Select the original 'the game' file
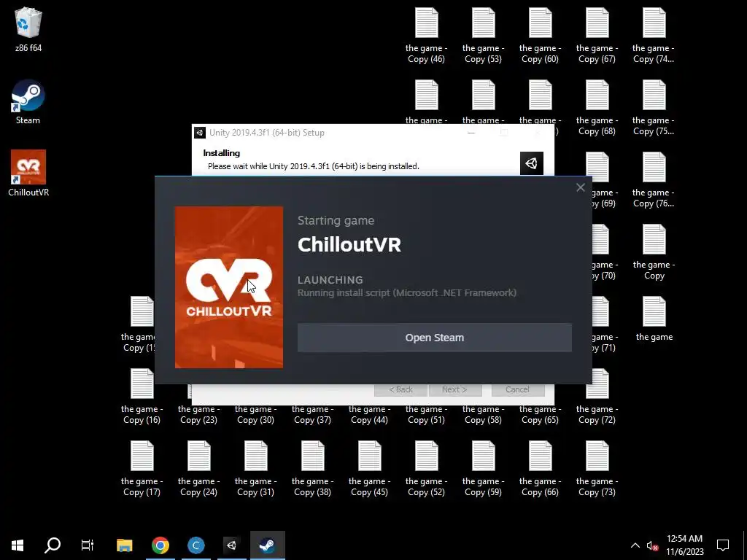The height and width of the screenshot is (560, 747). (654, 318)
